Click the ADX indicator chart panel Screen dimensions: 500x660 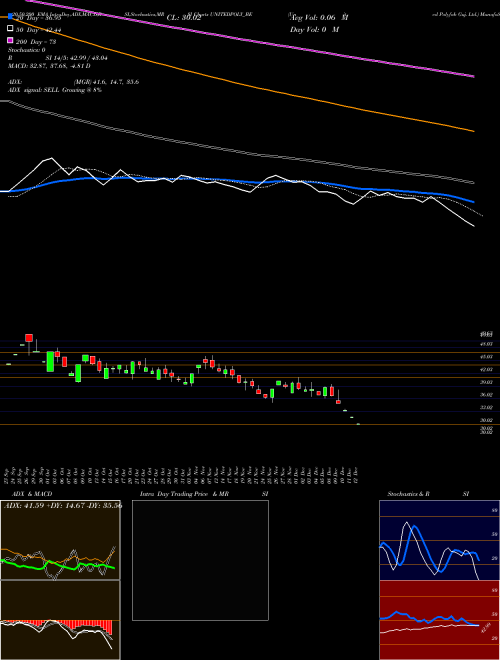(60, 539)
